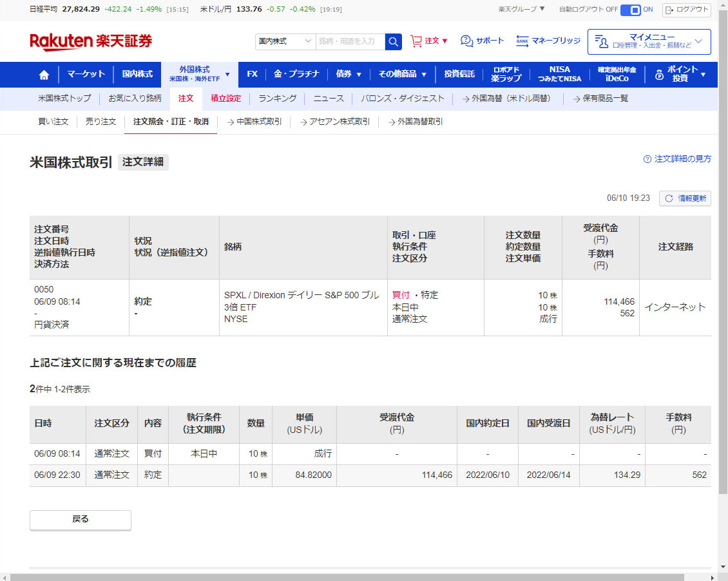
Task: Click the ログアウト logout icon button
Action: pos(686,10)
